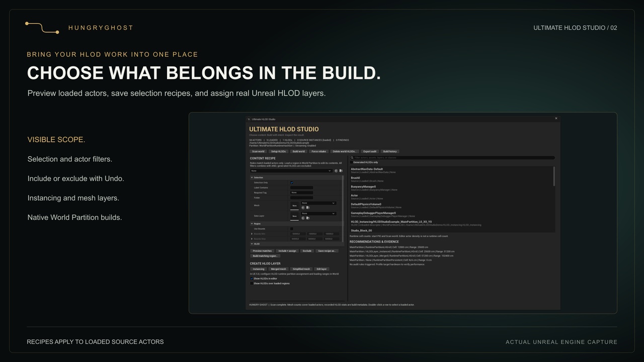Viewport: 644px width, 362px height.
Task: Enable Show HLODs over loaded regions
Action: pyautogui.click(x=252, y=284)
